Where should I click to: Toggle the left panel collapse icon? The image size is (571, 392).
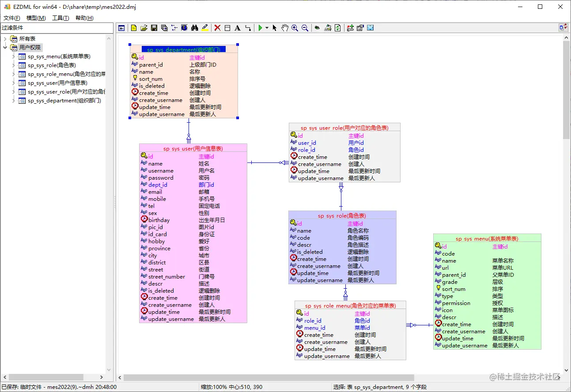click(121, 28)
